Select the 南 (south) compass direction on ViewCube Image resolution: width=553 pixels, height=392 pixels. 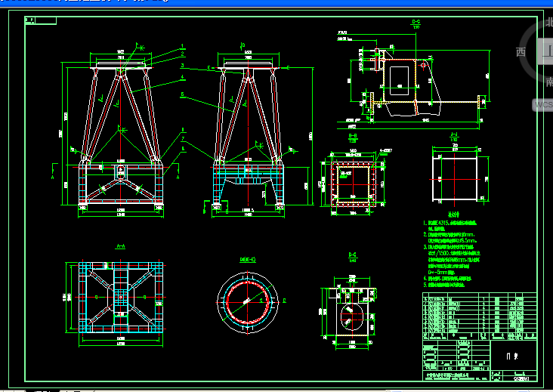549,82
